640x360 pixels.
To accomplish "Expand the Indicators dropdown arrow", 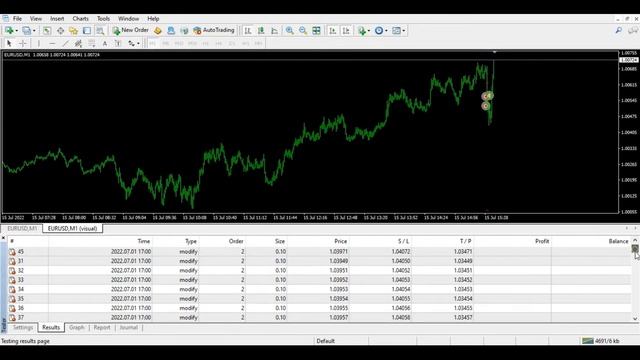I will [369, 31].
